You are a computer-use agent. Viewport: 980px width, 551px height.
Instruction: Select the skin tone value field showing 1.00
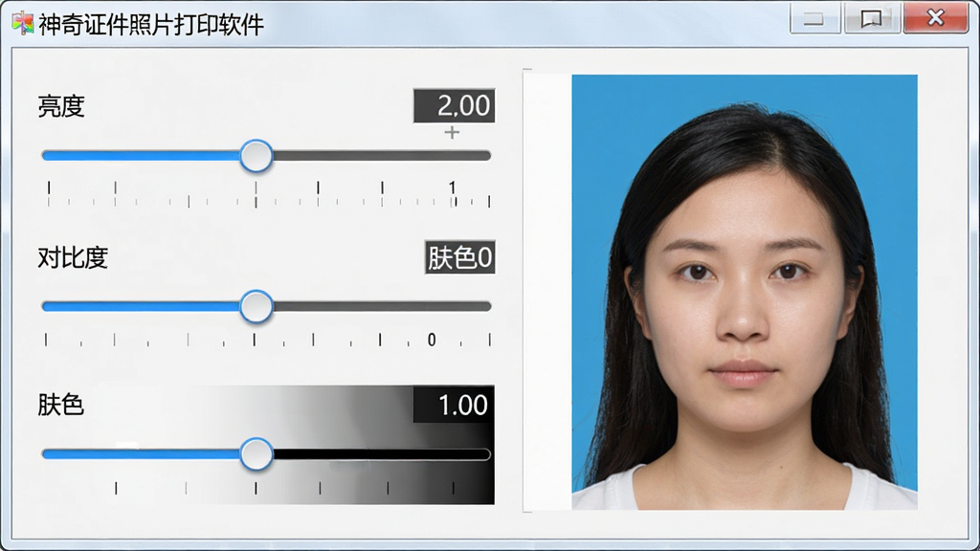455,405
